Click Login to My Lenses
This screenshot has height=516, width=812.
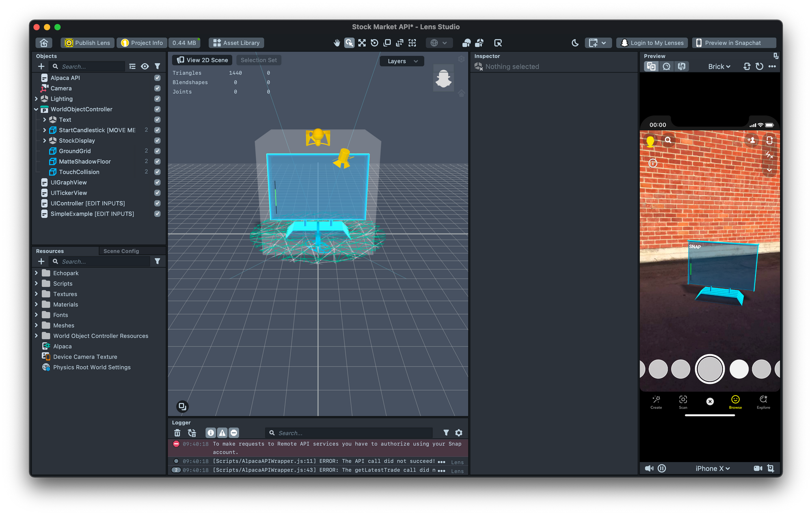click(652, 43)
